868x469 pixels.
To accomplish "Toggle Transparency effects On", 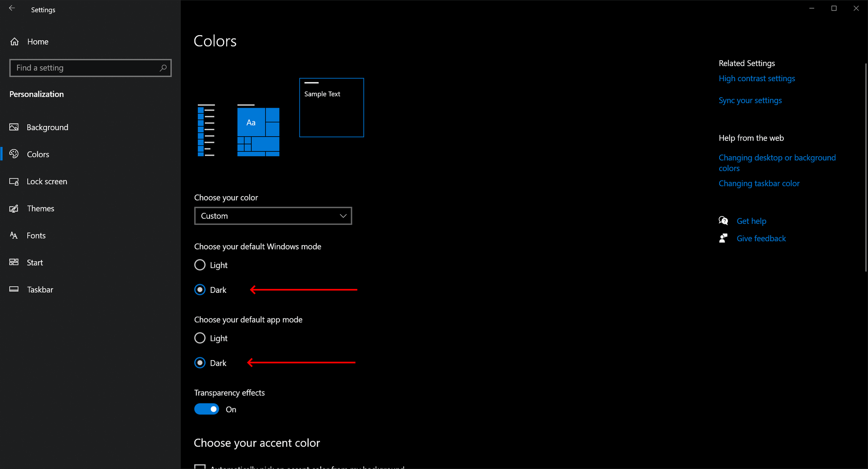I will [x=207, y=409].
